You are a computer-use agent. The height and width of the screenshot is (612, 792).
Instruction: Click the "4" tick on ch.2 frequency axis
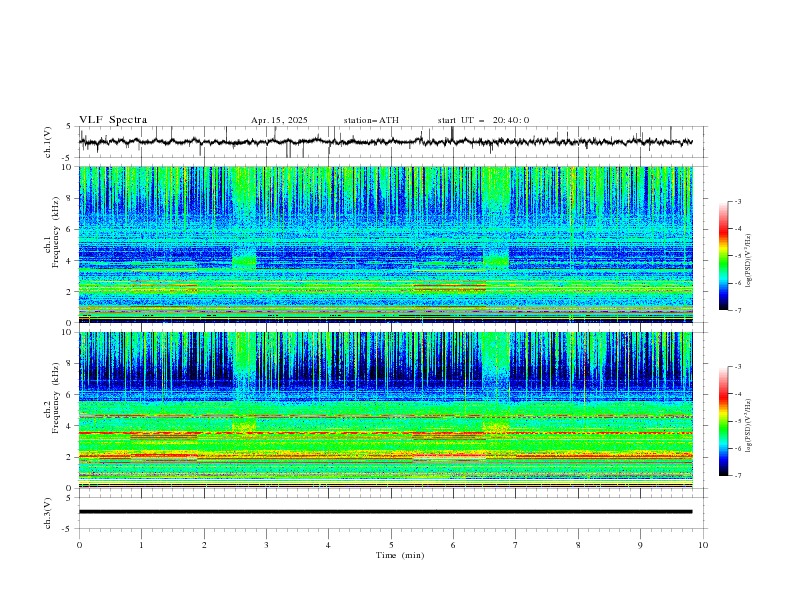[x=70, y=426]
